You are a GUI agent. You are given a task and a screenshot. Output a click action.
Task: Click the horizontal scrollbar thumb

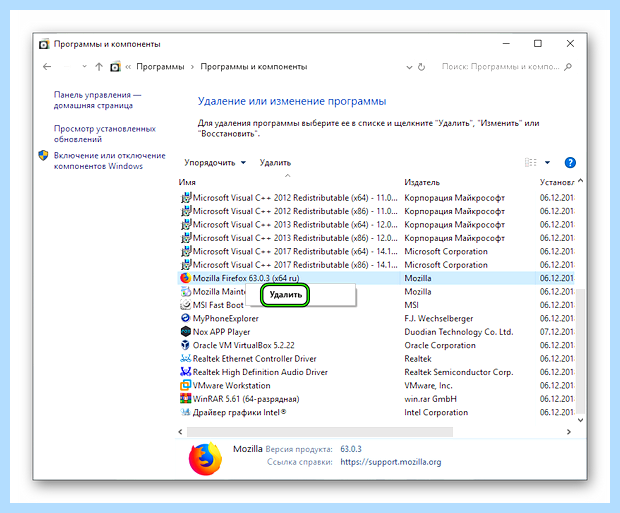(320, 432)
